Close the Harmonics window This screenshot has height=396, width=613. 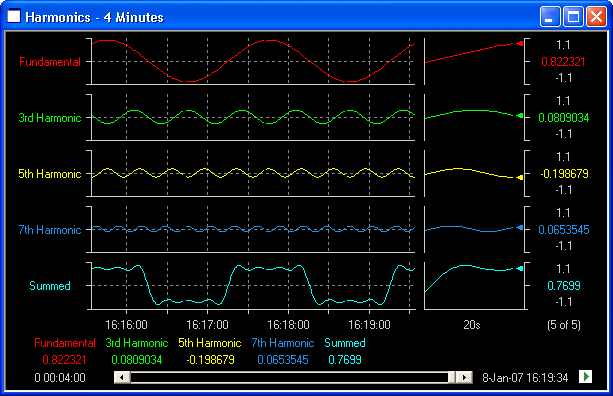[x=596, y=16]
